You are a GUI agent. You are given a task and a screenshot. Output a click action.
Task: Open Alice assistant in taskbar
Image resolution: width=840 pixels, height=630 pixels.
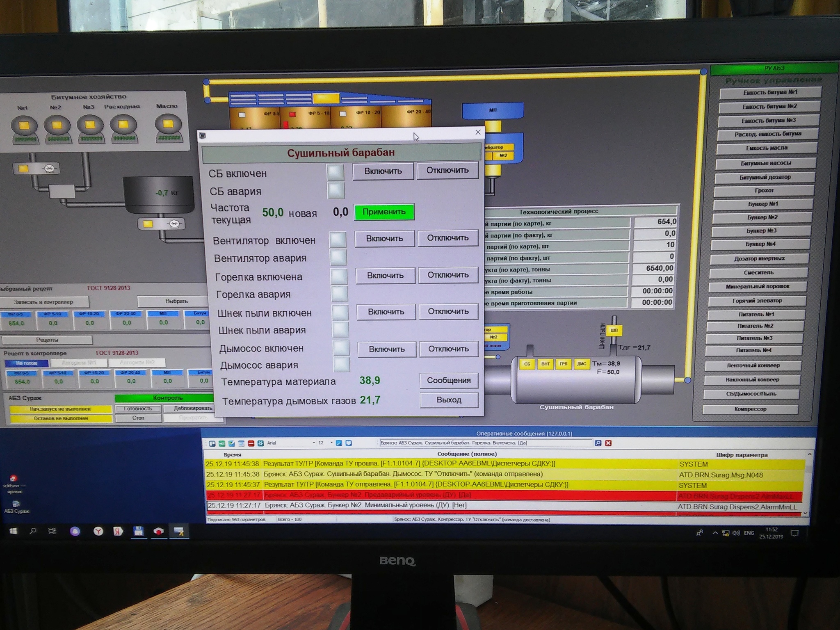pyautogui.click(x=75, y=532)
